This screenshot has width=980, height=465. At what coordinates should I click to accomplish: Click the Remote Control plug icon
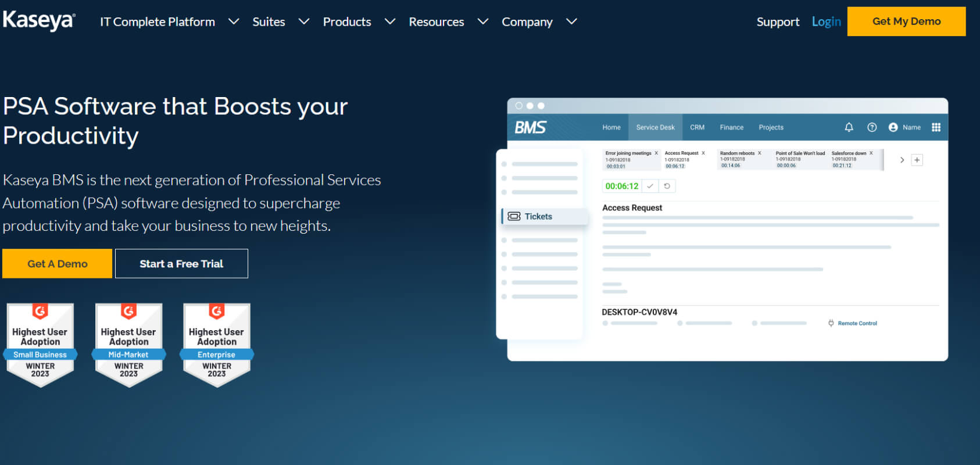click(x=831, y=323)
